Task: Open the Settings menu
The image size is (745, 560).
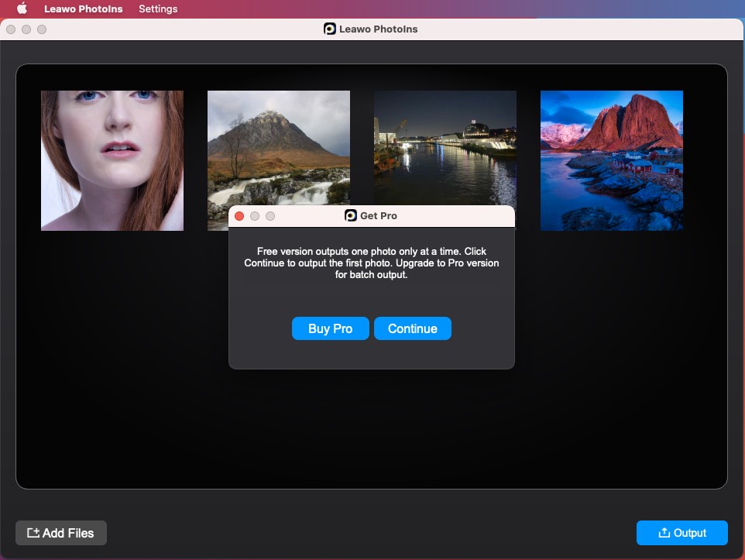Action: [x=158, y=9]
